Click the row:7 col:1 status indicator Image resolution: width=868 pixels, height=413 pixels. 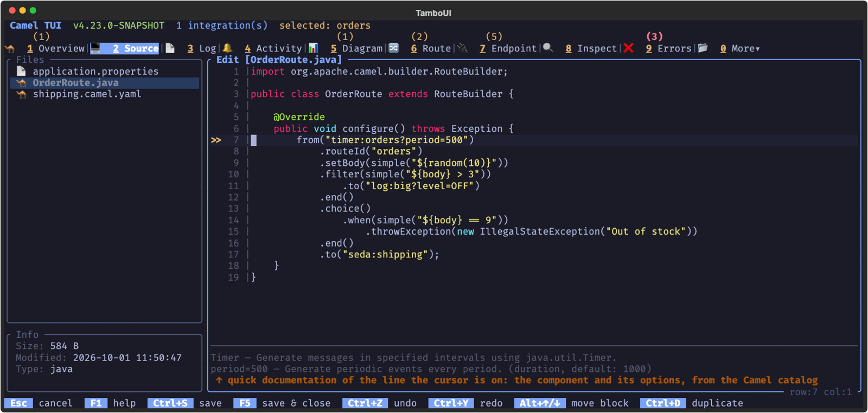point(820,392)
